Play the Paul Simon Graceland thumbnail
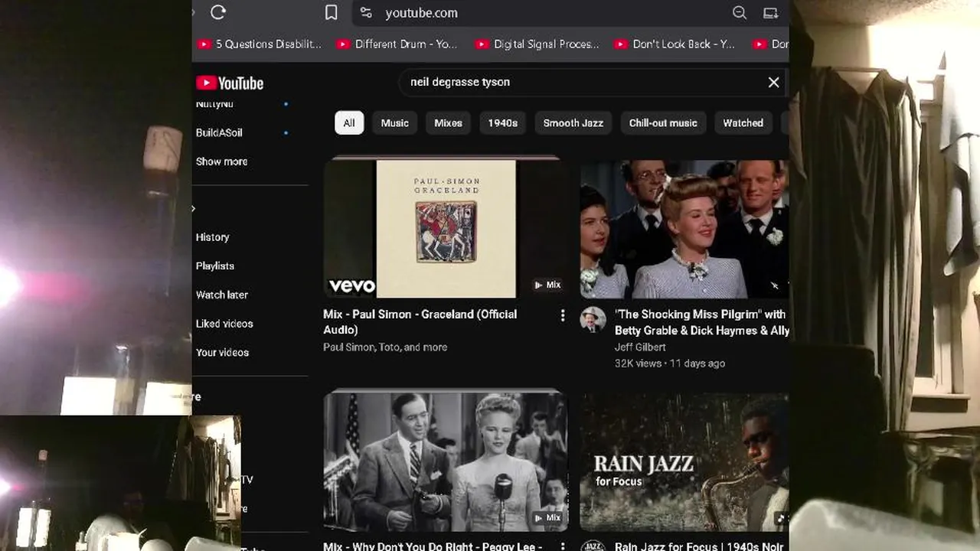 tap(446, 227)
